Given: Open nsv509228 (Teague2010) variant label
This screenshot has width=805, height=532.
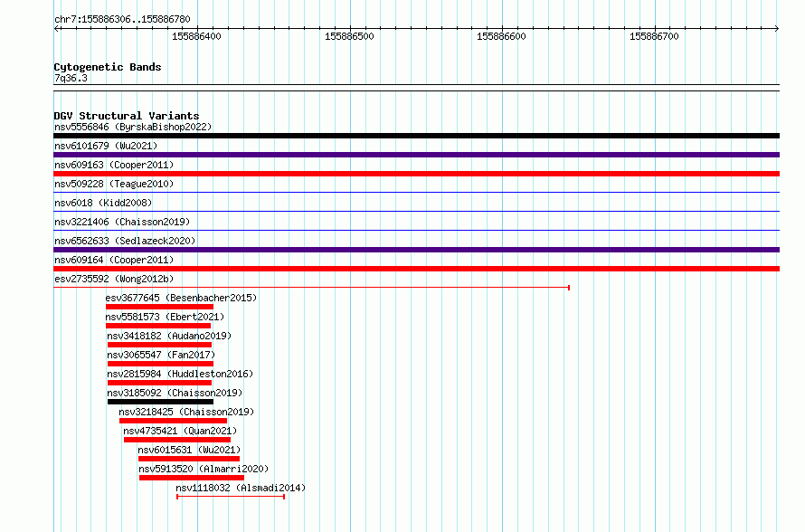Looking at the screenshot, I should pyautogui.click(x=114, y=184).
